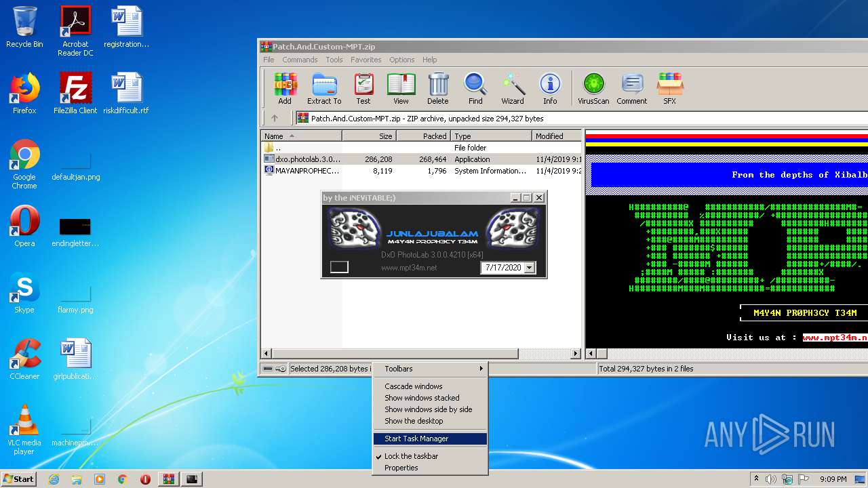Show hidden system tray icons arrow
Viewport: 868px width, 488px height.
point(756,479)
